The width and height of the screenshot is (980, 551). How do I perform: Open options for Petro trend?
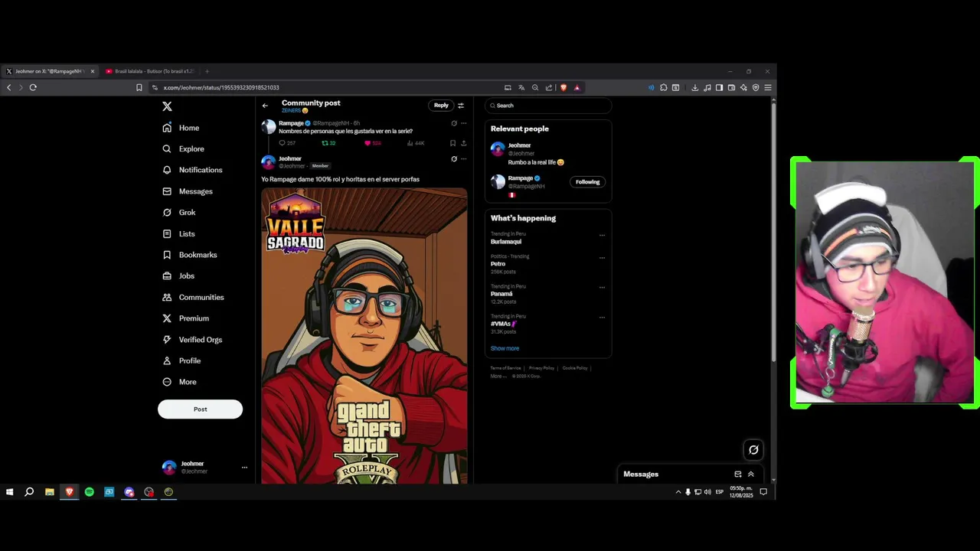[x=602, y=257]
